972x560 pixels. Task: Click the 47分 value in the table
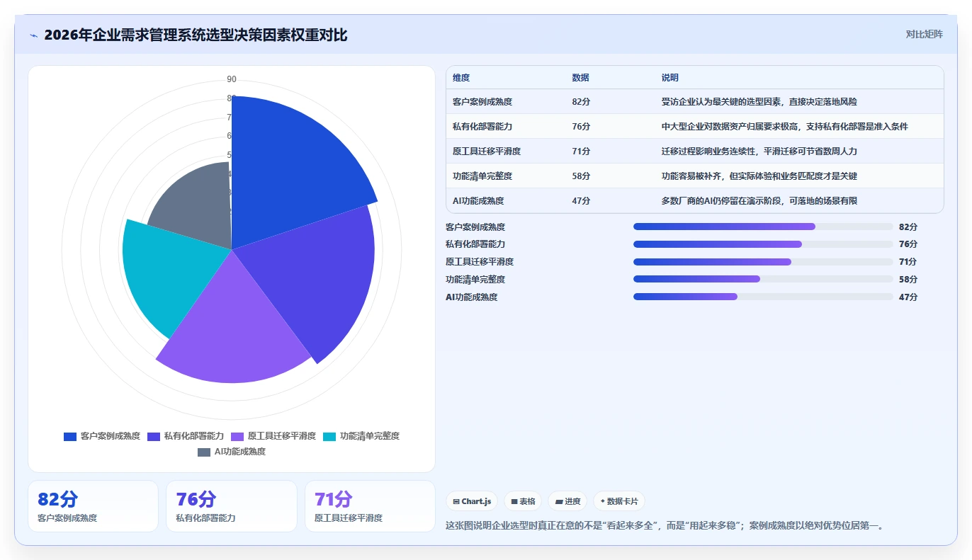tap(581, 201)
